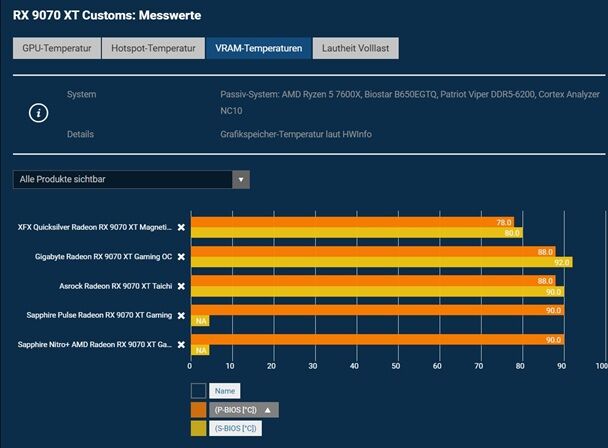Viewport: 608px width, 448px height.
Task: Remove XFX Quicksilver Radeon RX 9070 XT row
Action: [181, 227]
